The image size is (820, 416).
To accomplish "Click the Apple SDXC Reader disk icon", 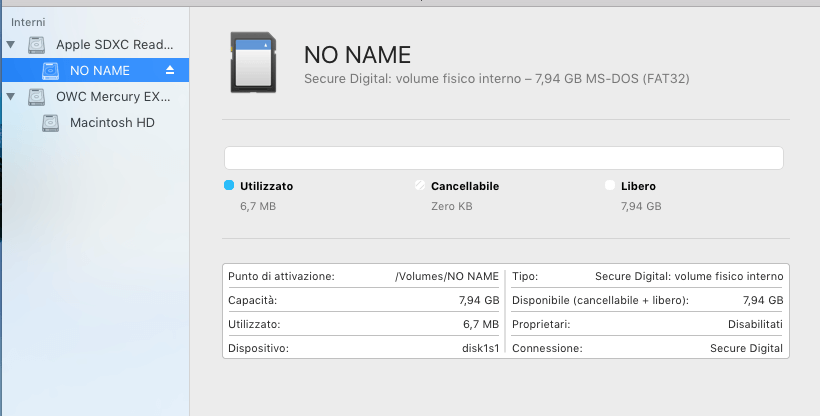I will point(37,45).
